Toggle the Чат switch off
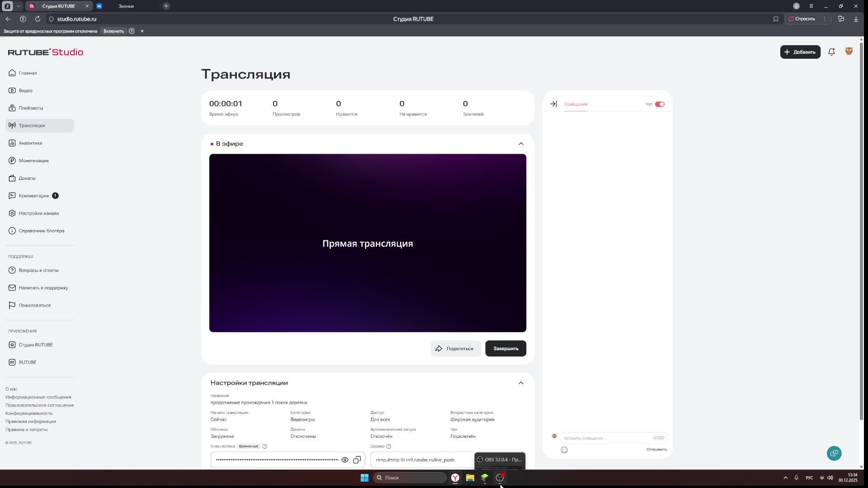Screen dimensions: 868x488 coord(660,104)
